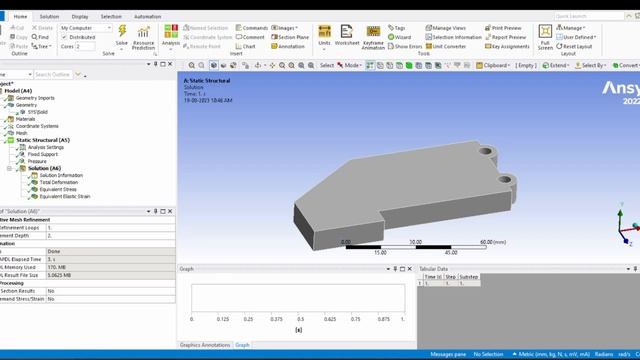Insert a Chart
This screenshot has height=360, width=640.
click(x=245, y=47)
